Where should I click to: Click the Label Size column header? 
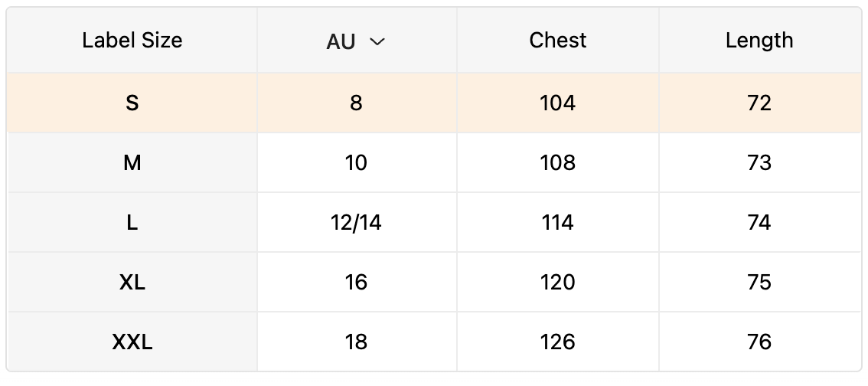[132, 41]
